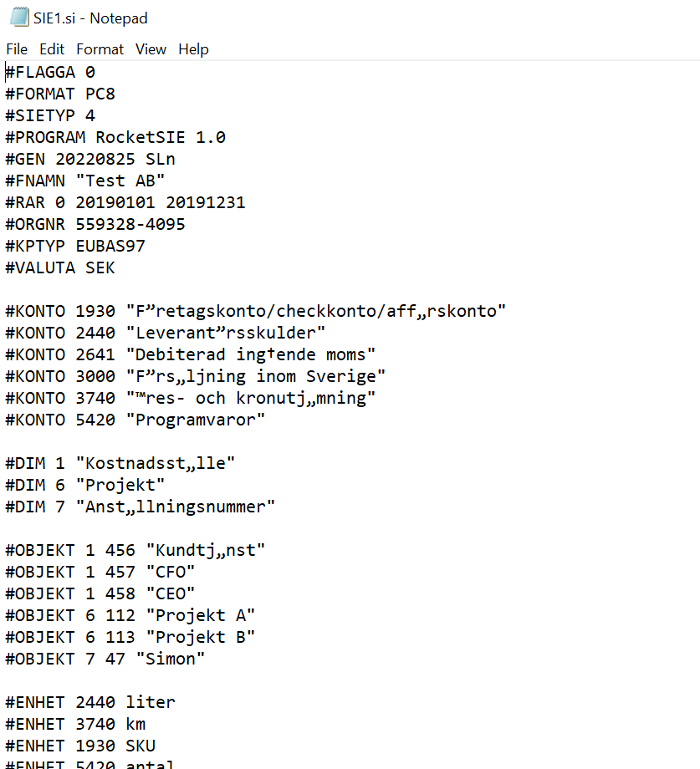The image size is (700, 769).
Task: Click the #KONTO 1930 account line
Action: (x=256, y=311)
